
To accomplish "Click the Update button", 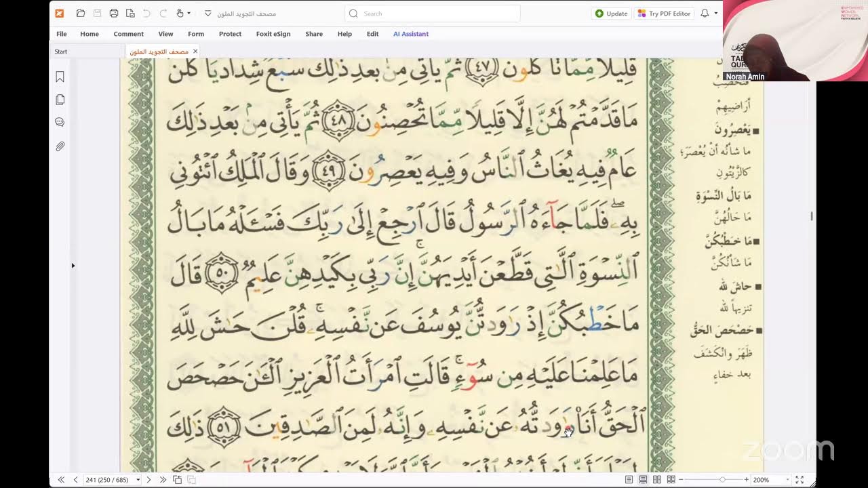I will tap(611, 14).
